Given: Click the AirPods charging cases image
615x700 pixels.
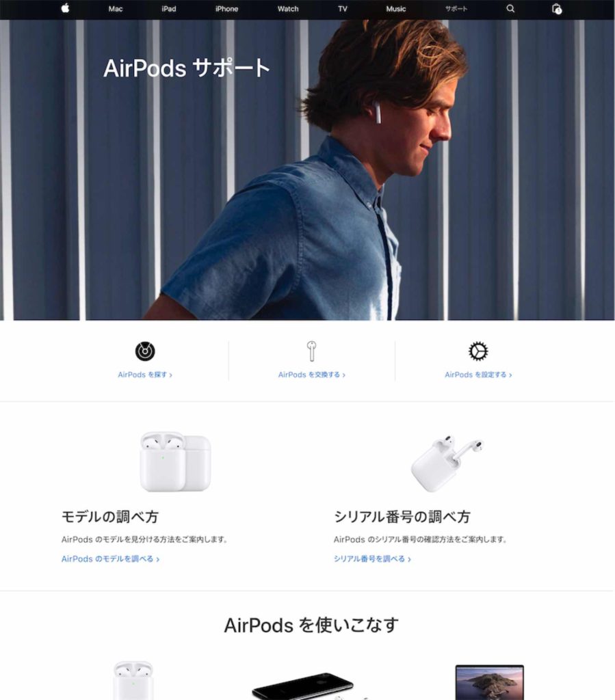Looking at the screenshot, I should tap(175, 461).
